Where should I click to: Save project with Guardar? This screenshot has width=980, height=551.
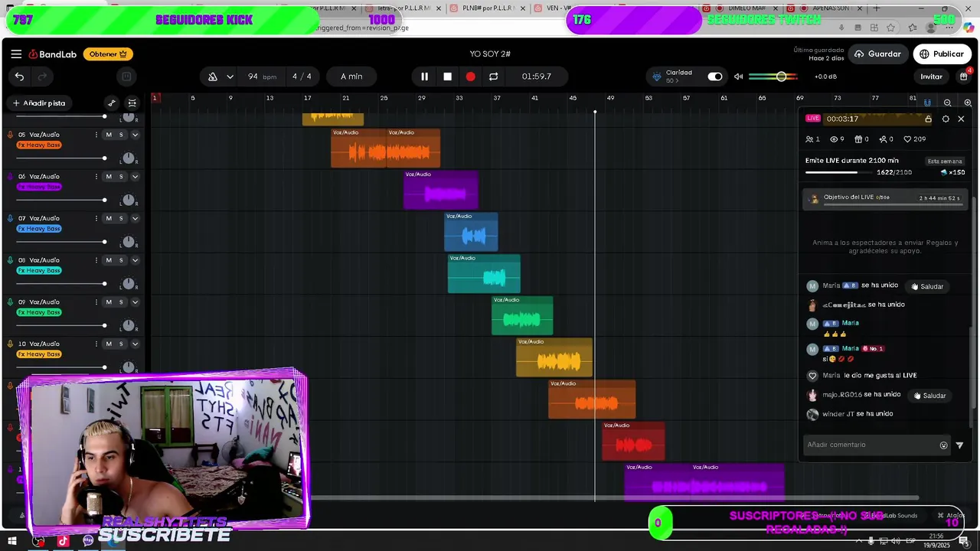(x=878, y=54)
